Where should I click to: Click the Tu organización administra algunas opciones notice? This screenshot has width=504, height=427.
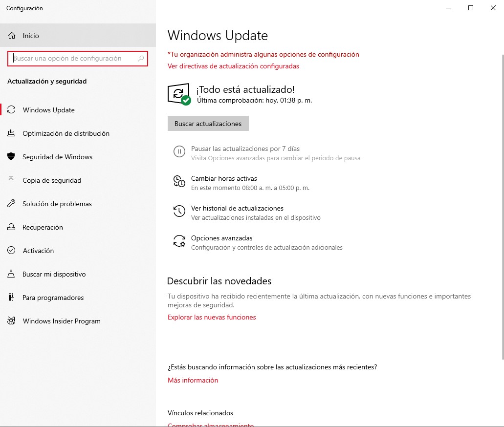[263, 55]
